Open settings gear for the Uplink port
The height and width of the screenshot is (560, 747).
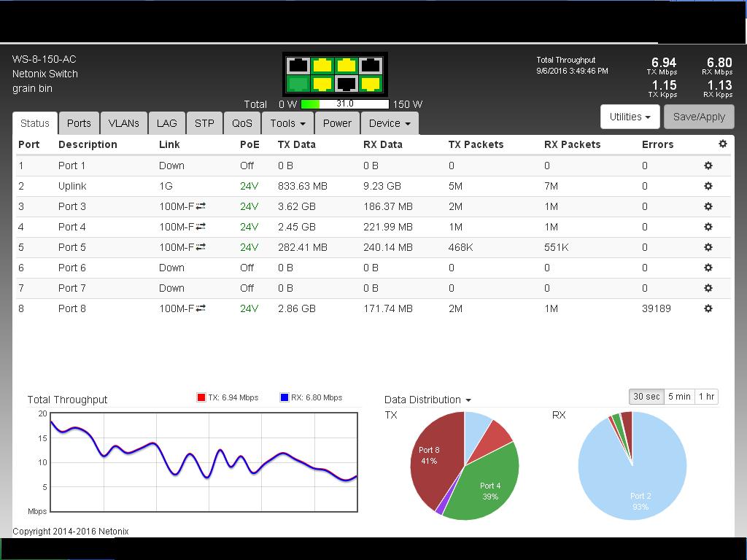[708, 186]
